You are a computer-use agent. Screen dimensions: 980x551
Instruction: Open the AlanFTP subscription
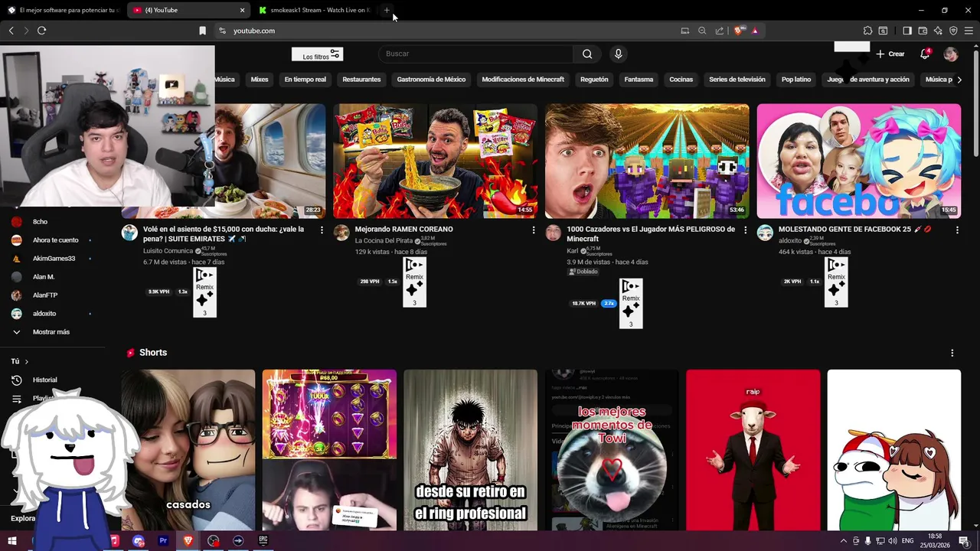(x=44, y=295)
